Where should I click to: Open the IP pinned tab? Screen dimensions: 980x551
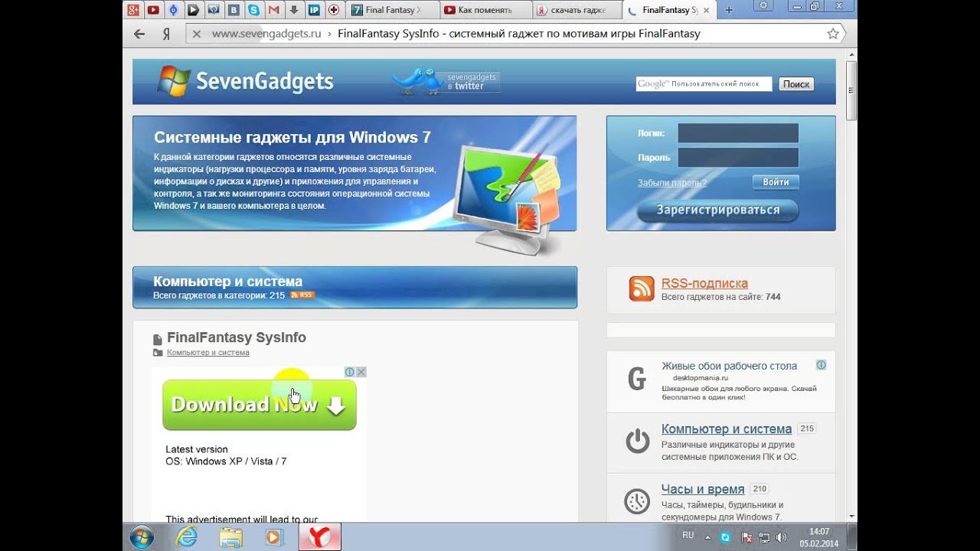click(x=314, y=10)
